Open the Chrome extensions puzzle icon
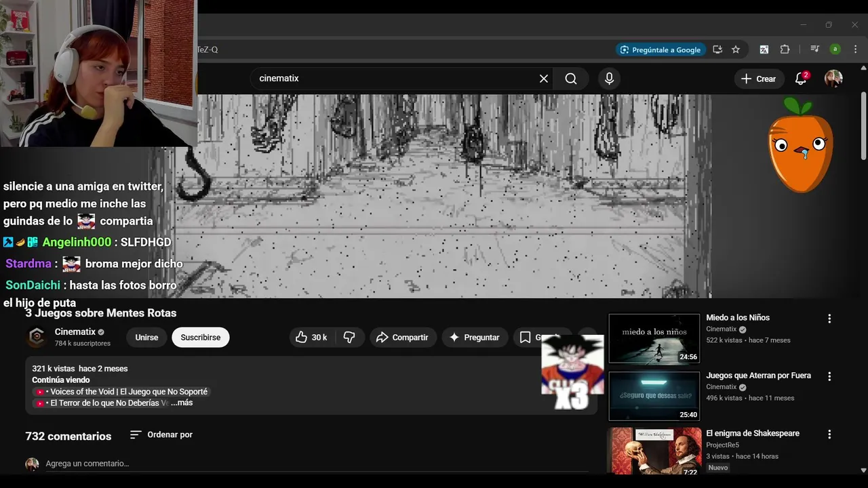The width and height of the screenshot is (868, 488). (785, 49)
